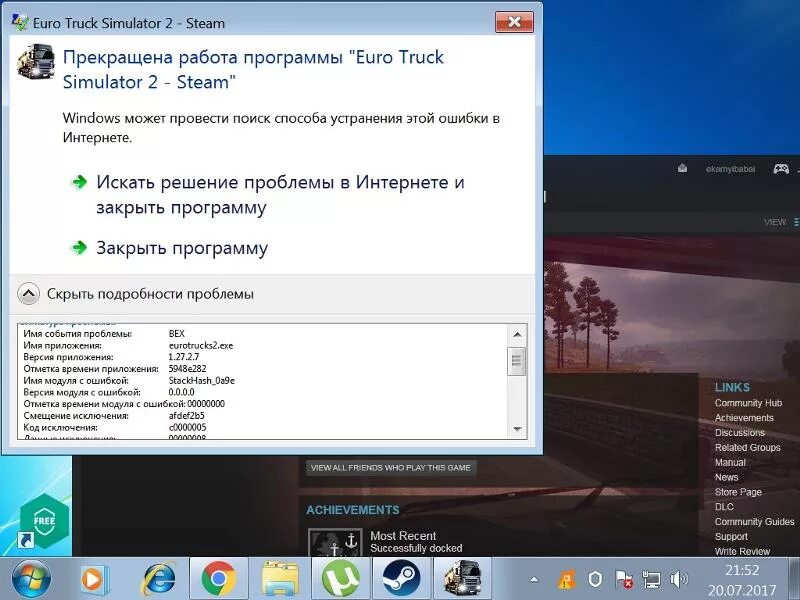The width and height of the screenshot is (800, 600).
Task: Click the orange antivirus tray icon
Action: [566, 580]
